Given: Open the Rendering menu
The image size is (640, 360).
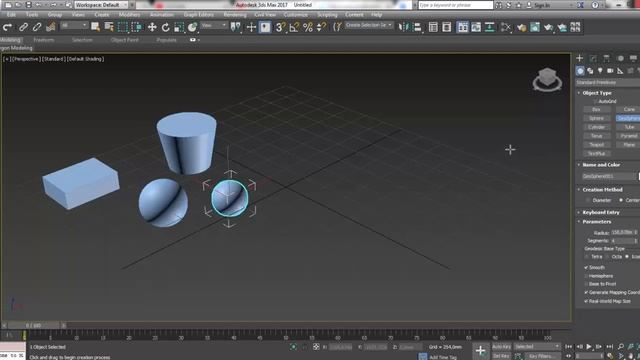Looking at the screenshot, I should [x=235, y=15].
